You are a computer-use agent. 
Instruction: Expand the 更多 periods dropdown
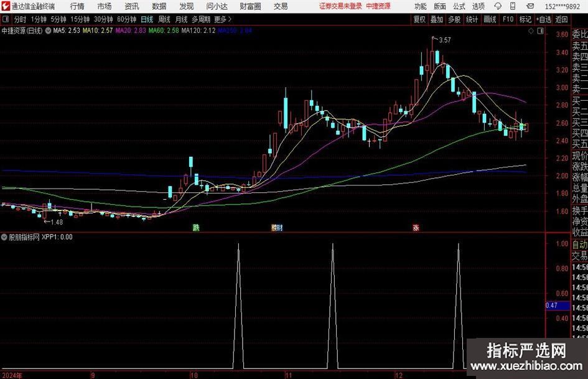(x=223, y=19)
